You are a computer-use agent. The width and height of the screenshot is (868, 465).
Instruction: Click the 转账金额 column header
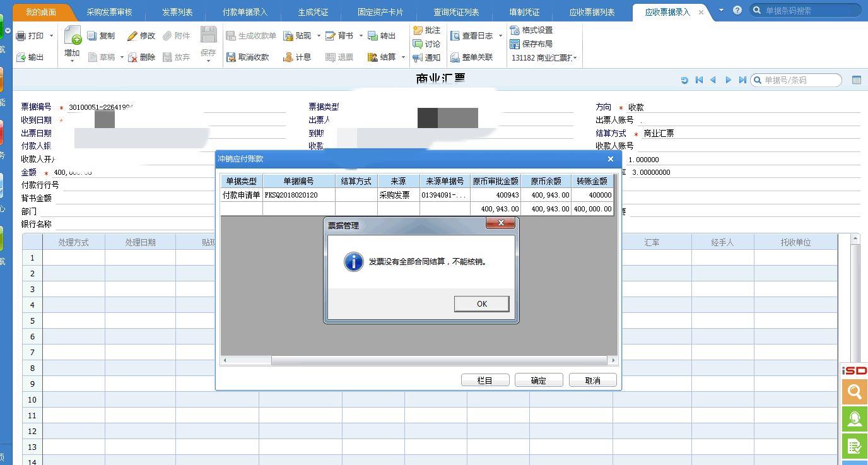click(x=592, y=181)
